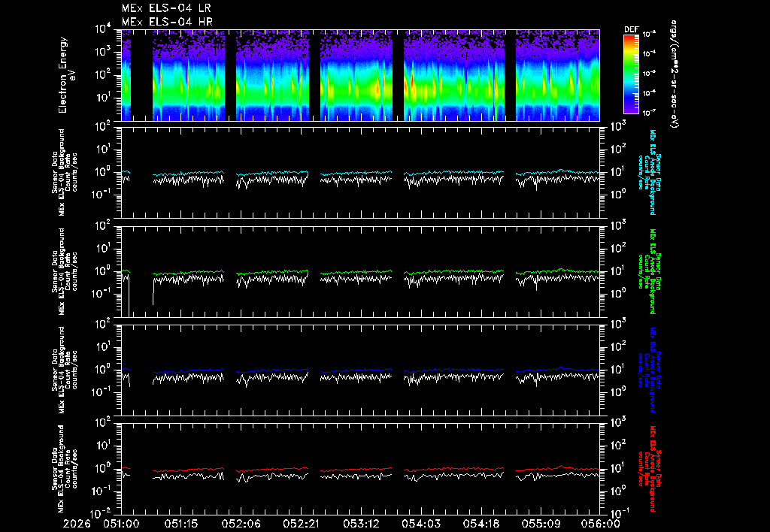The width and height of the screenshot is (770, 532).
Task: Click the first data gap in the spectrogram
Action: (141, 75)
